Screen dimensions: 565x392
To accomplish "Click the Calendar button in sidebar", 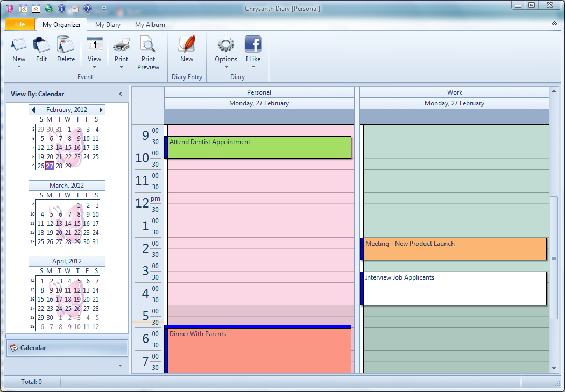I will click(67, 348).
